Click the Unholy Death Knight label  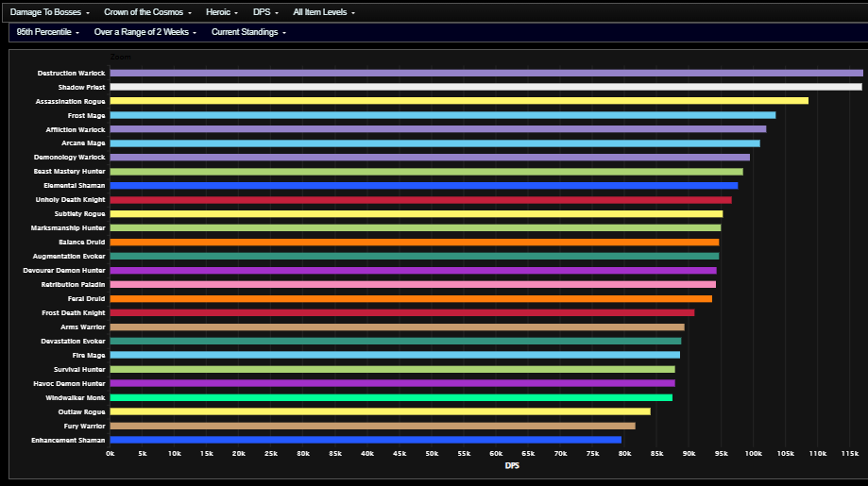70,200
